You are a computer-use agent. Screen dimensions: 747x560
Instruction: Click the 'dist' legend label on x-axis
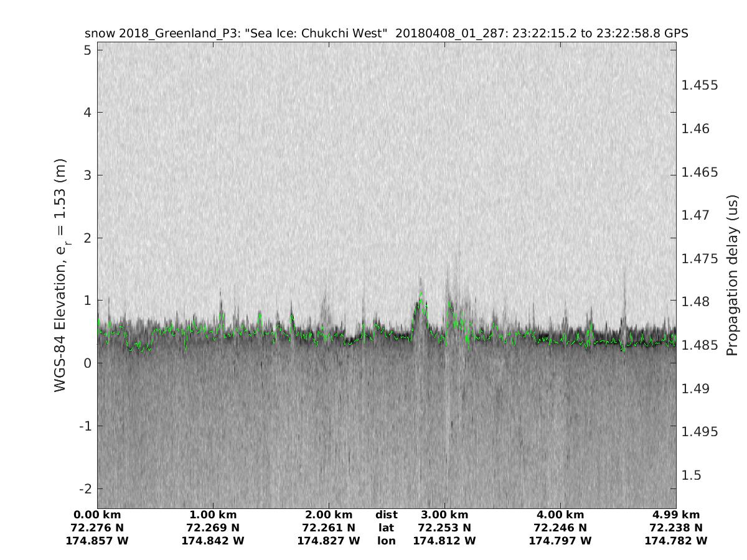[x=386, y=515]
